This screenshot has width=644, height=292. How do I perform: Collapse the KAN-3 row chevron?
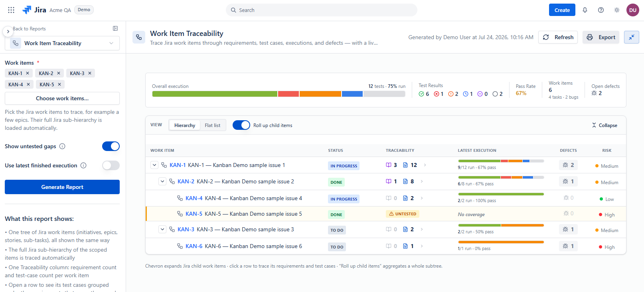[162, 229]
